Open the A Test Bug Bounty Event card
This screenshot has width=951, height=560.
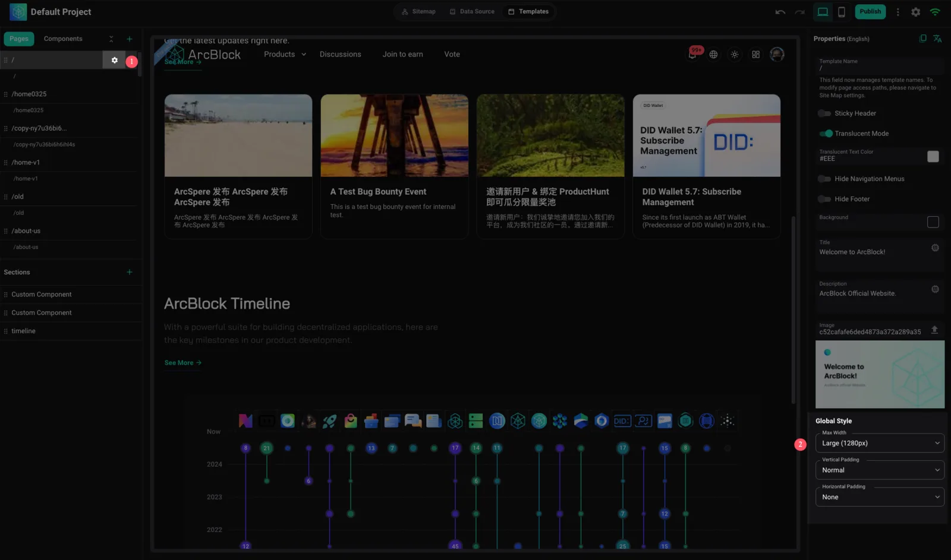[x=395, y=166]
